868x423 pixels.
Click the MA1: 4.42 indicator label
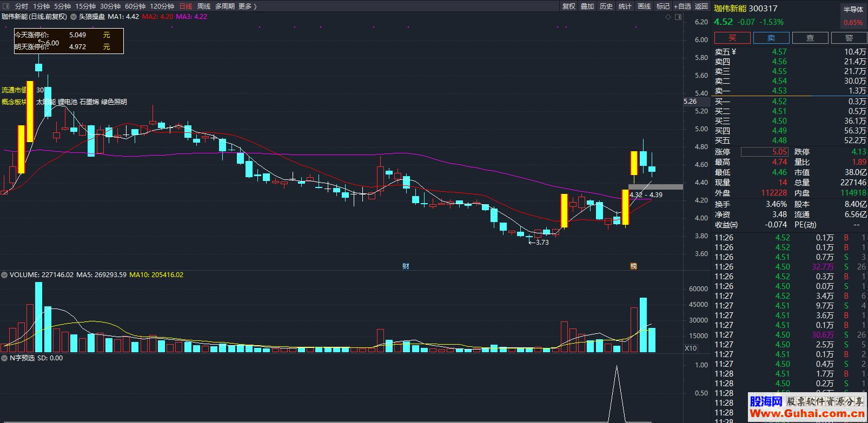pyautogui.click(x=123, y=17)
